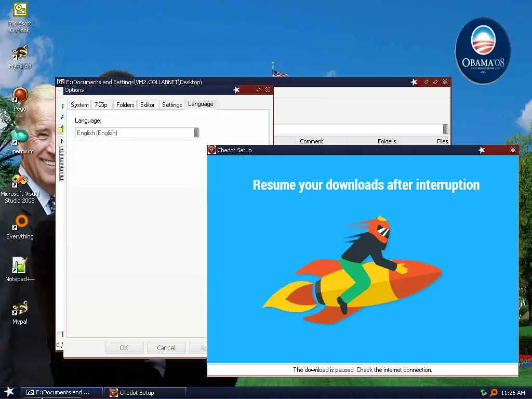Viewport: 532px width, 399px height.
Task: Select the Everything desktop shortcut
Action: click(x=20, y=227)
